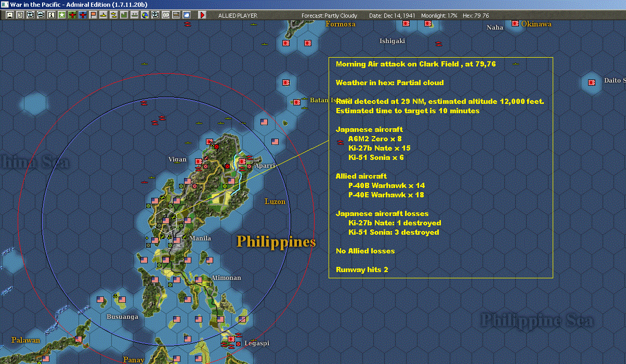Open the OP operations toolbar icon

166,15
